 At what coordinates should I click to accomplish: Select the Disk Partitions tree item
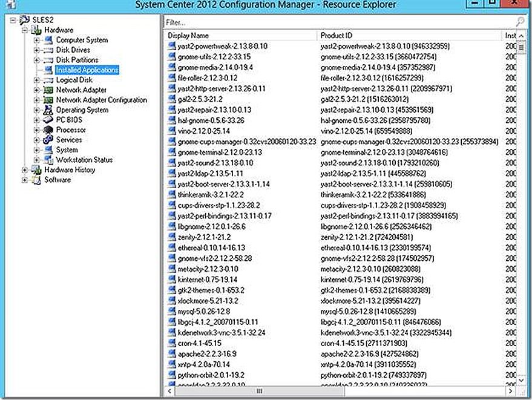pyautogui.click(x=77, y=60)
